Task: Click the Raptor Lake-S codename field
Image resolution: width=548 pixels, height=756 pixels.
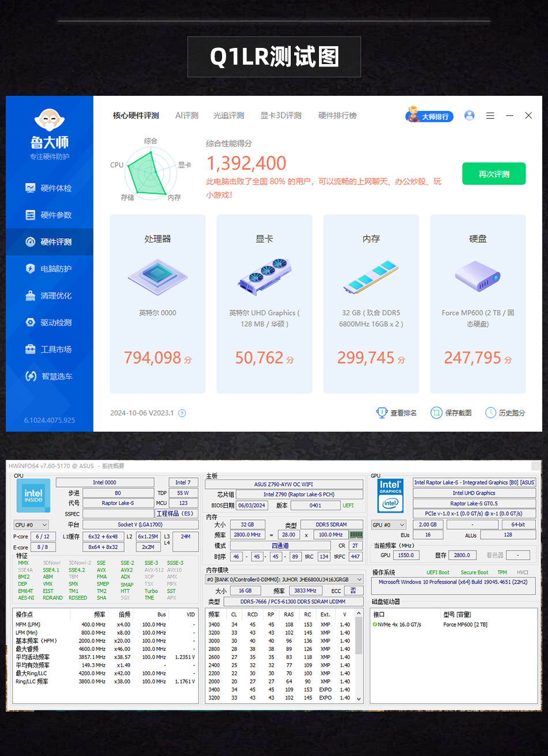Action: pos(118,503)
